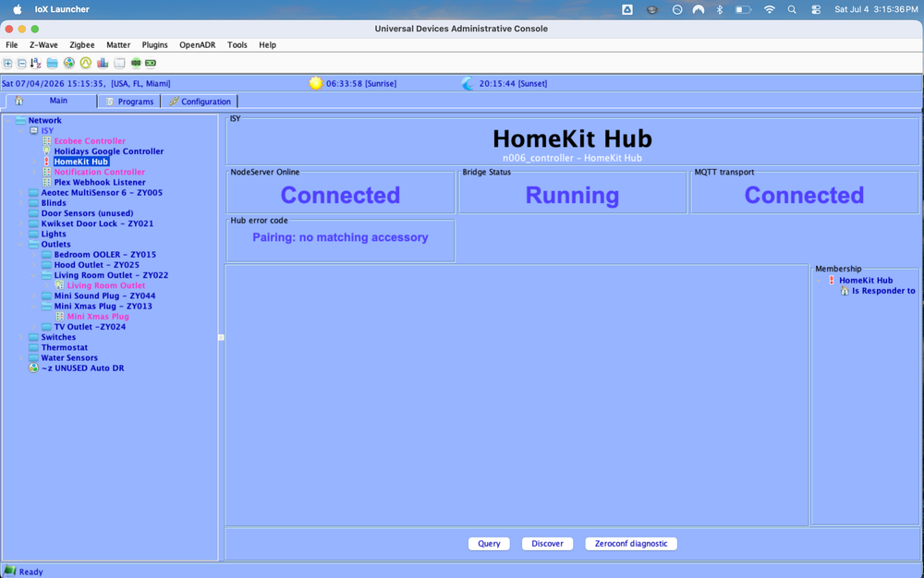The width and height of the screenshot is (924, 578).
Task: Open the Help menu
Action: (268, 44)
